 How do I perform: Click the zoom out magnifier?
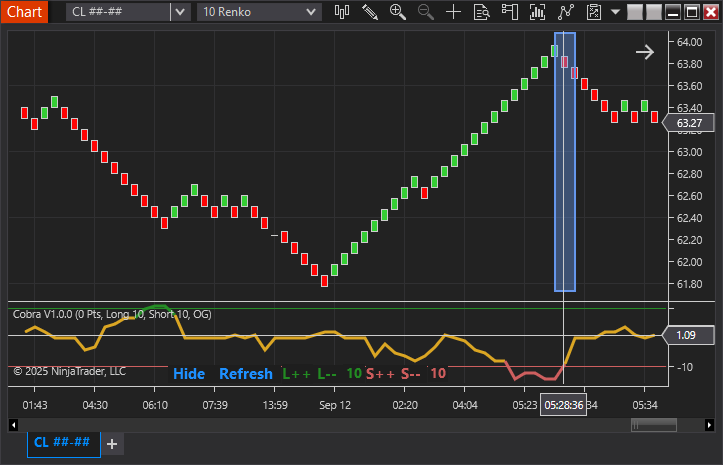tap(426, 12)
